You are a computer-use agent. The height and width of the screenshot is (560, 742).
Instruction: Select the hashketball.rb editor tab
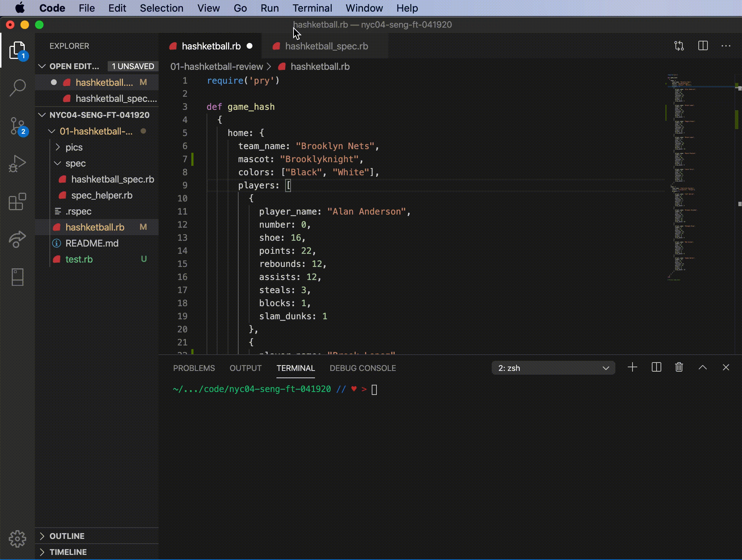point(211,46)
